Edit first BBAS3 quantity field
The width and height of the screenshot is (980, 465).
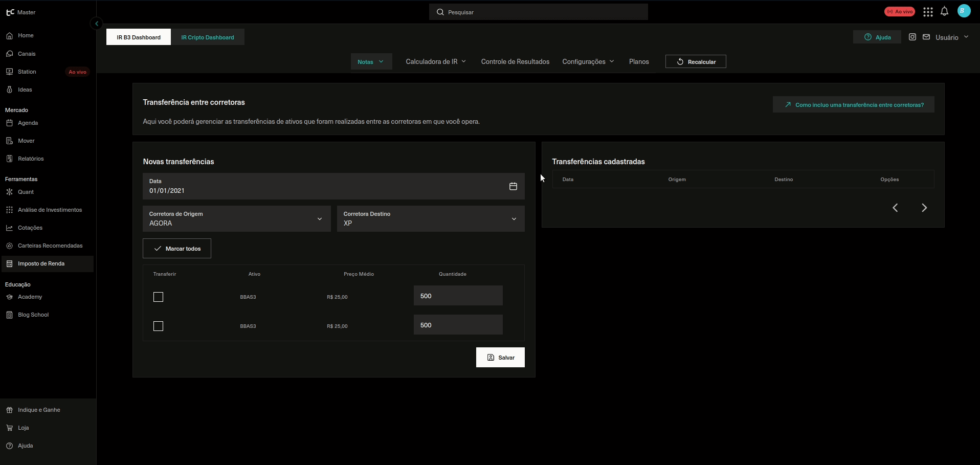point(458,296)
